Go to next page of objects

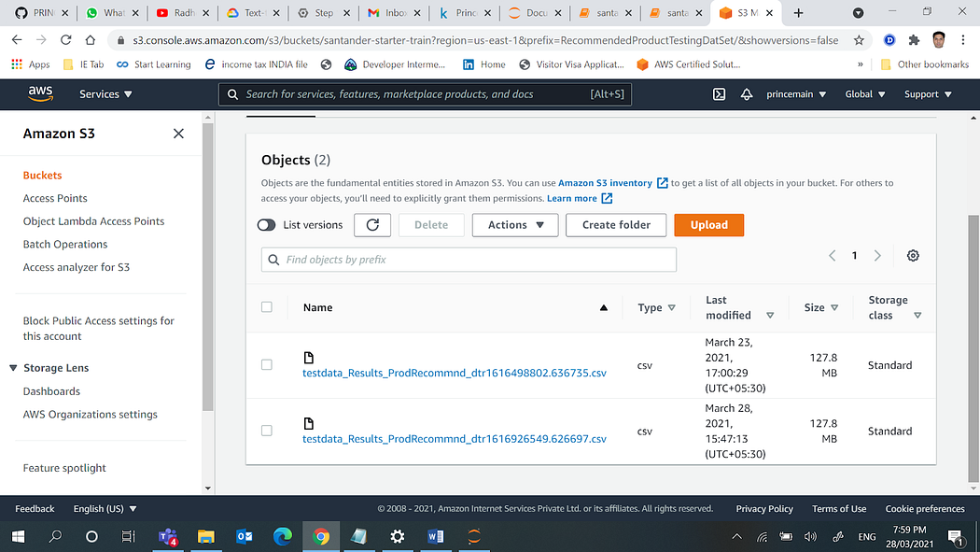(x=877, y=256)
